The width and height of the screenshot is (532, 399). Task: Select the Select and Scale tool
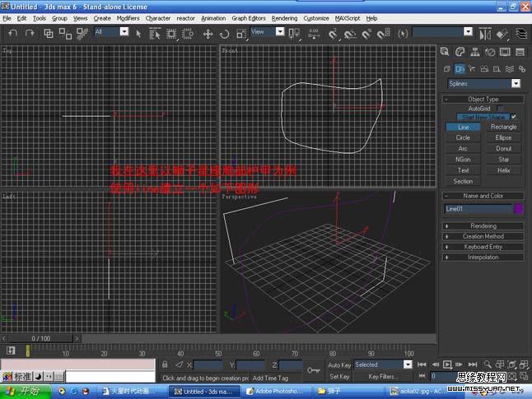pyautogui.click(x=241, y=34)
